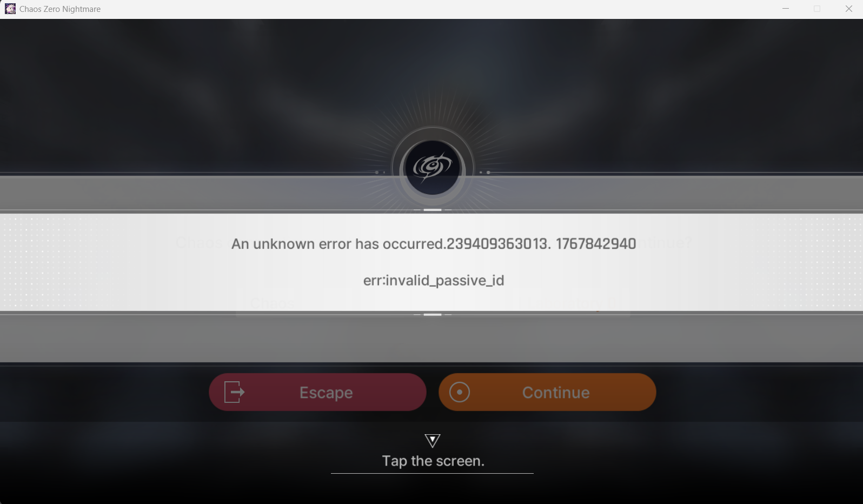
Task: Tap the "Tap the screen." prompt text
Action: (433, 461)
